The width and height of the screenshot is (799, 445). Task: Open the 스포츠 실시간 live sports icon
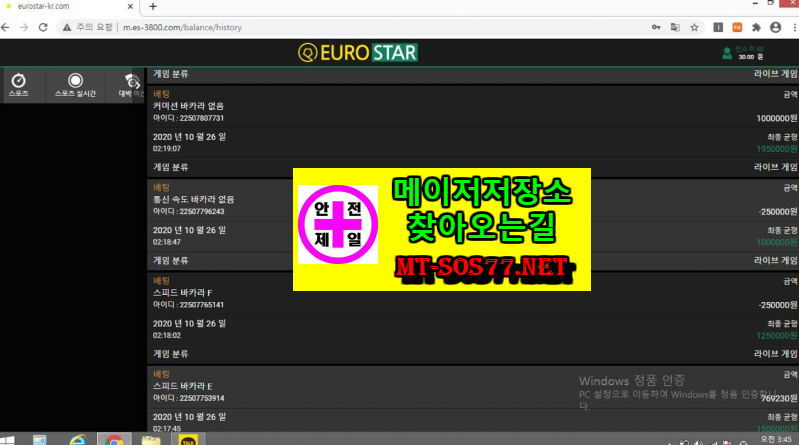[x=75, y=85]
